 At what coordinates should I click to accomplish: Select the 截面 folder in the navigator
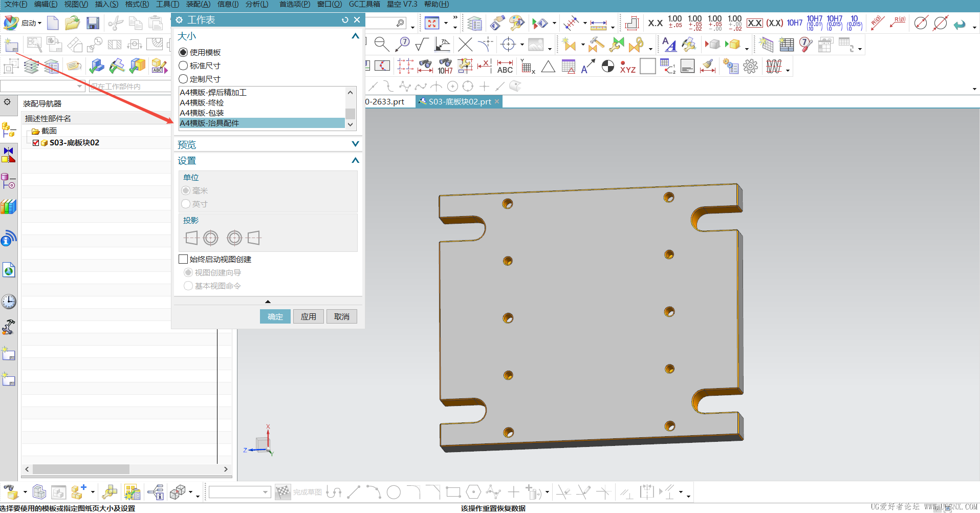coord(45,131)
